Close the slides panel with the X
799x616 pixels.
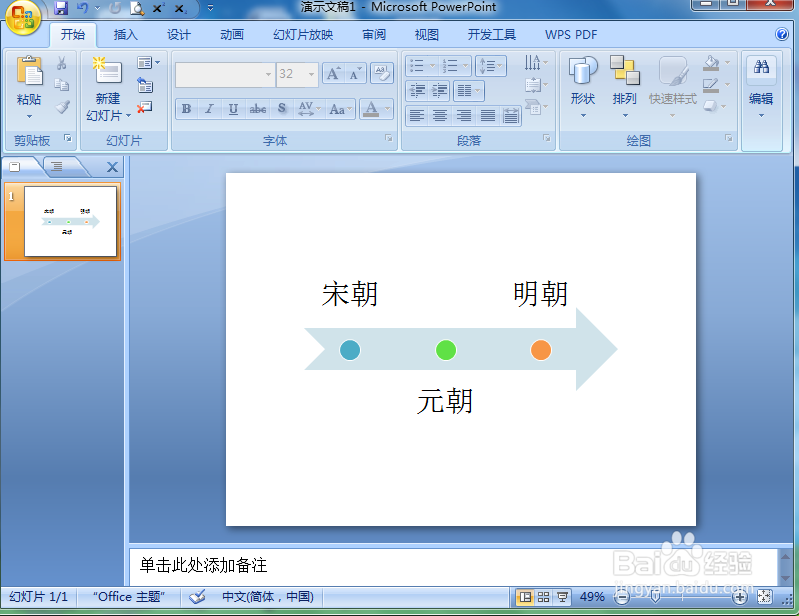coord(113,167)
